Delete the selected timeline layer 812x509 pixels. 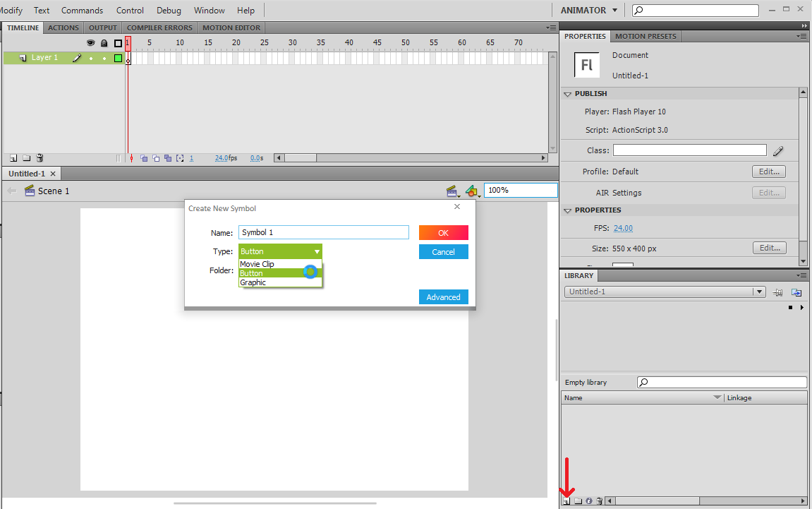point(40,158)
